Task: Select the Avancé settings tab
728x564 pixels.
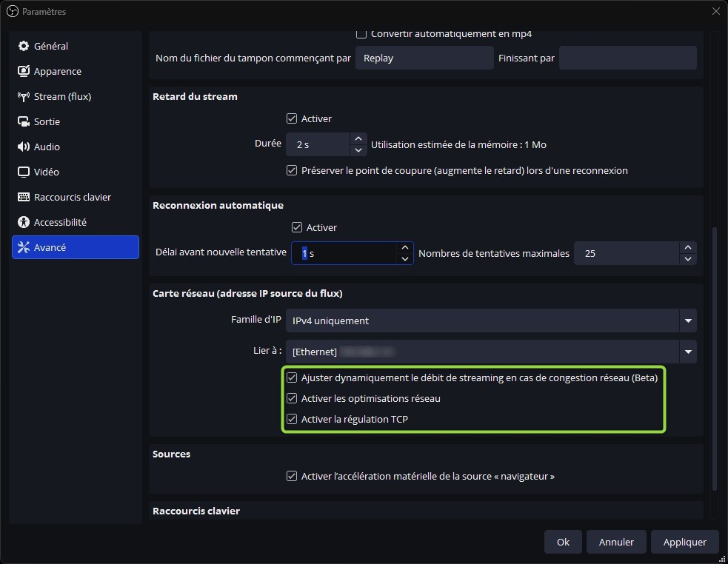Action: [76, 247]
